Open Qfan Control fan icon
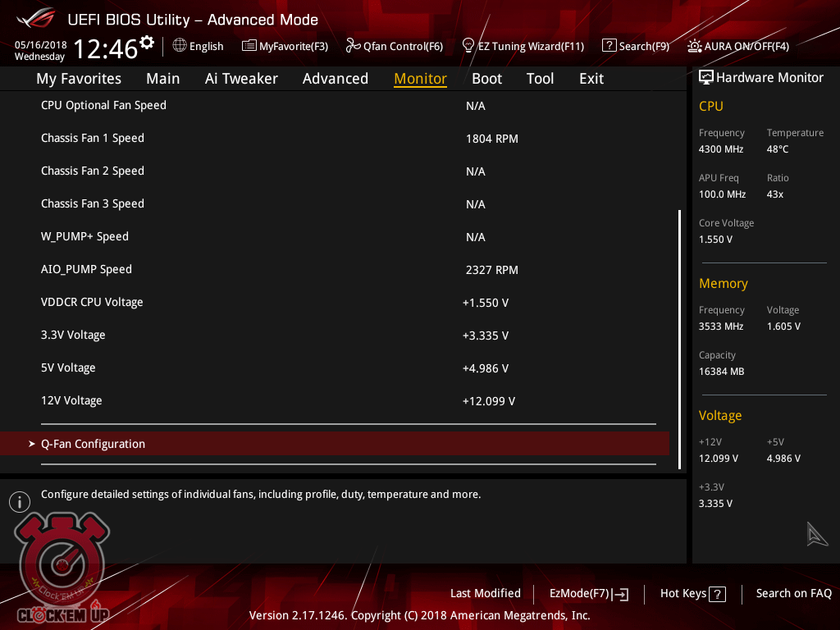This screenshot has height=630, width=840. 354,46
